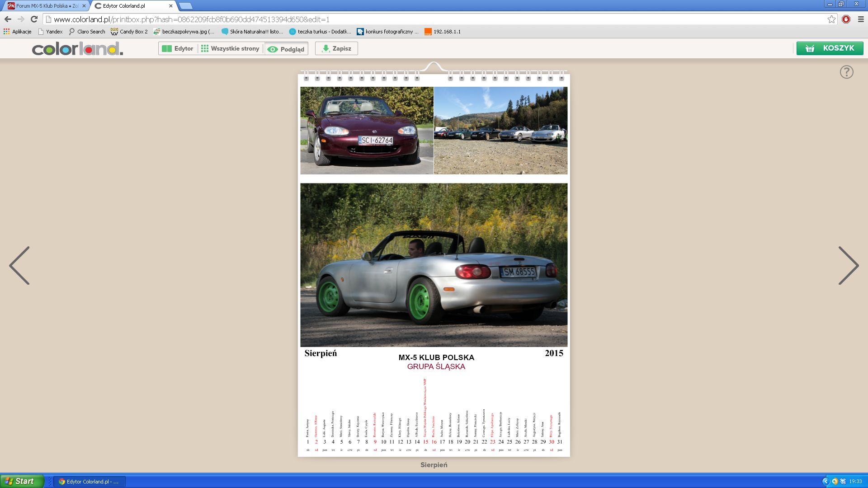868x488 pixels.
Task: Open the Windows Start menu
Action: tap(22, 481)
